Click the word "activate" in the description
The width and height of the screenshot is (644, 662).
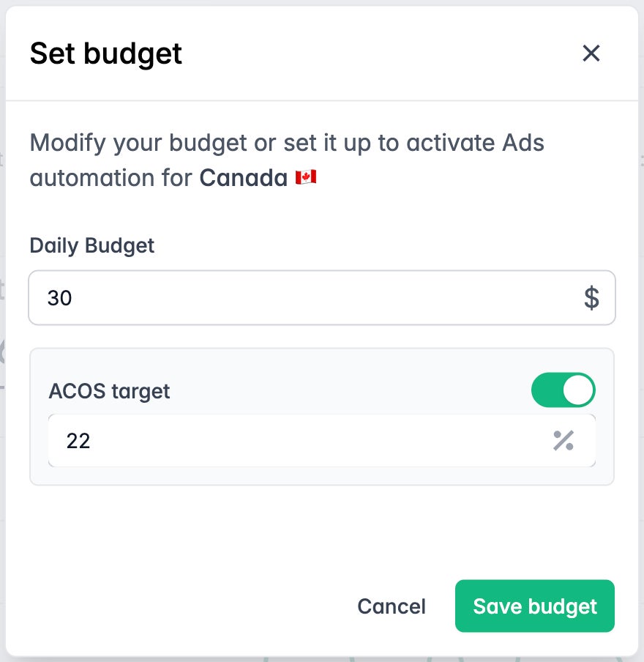[452, 142]
